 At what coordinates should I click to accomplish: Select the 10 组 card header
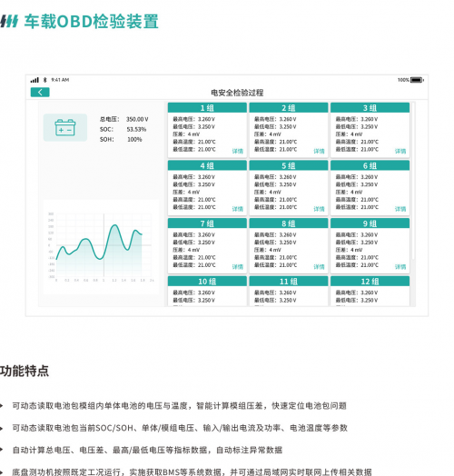tap(207, 282)
